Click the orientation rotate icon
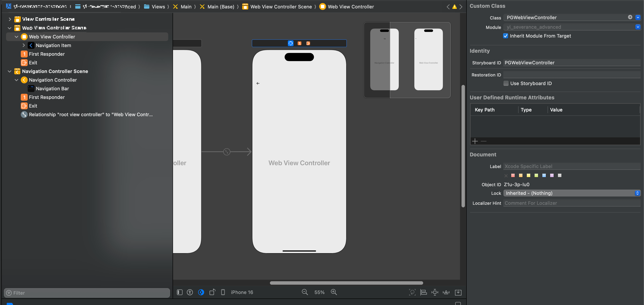 pyautogui.click(x=212, y=292)
